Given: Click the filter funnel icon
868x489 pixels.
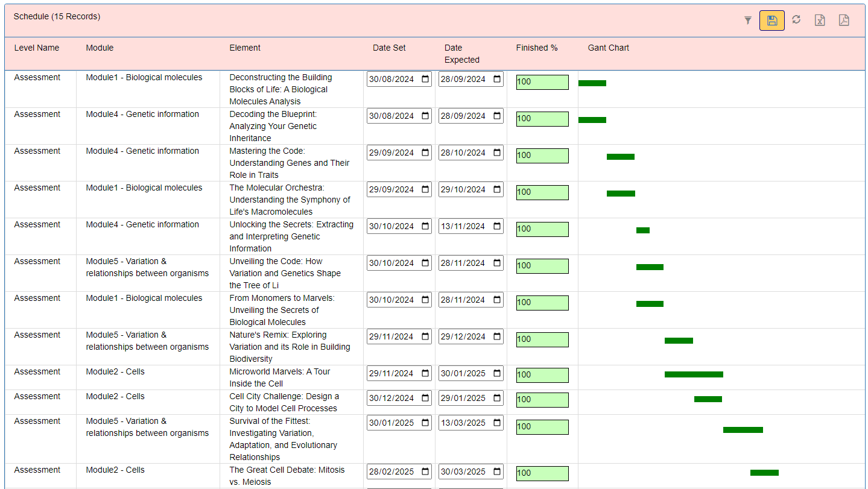Looking at the screenshot, I should coord(748,21).
